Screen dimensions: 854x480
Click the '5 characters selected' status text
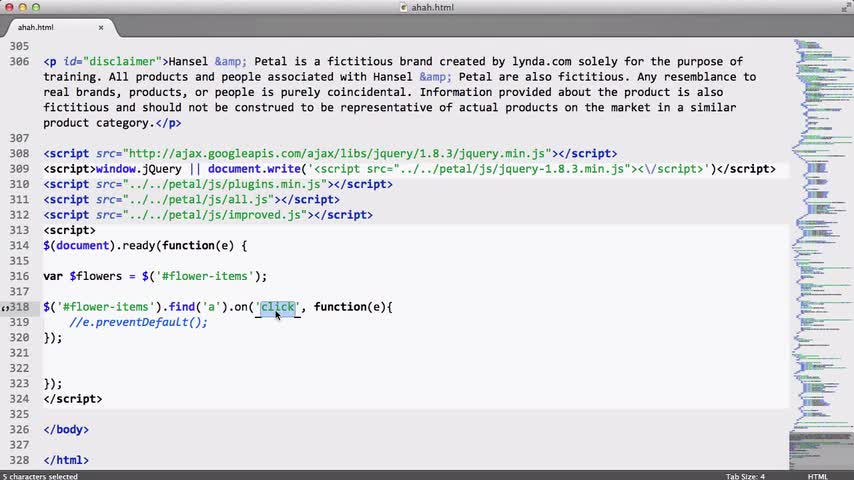40,476
